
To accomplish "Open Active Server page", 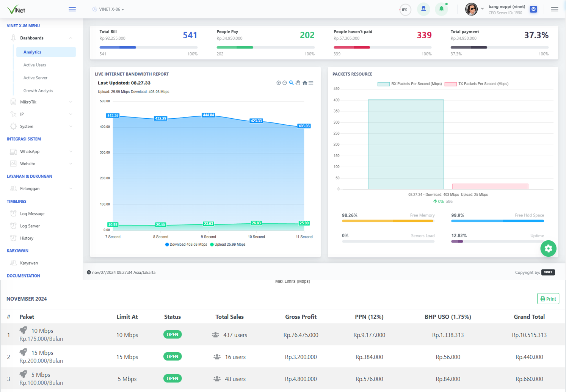I will coord(35,78).
